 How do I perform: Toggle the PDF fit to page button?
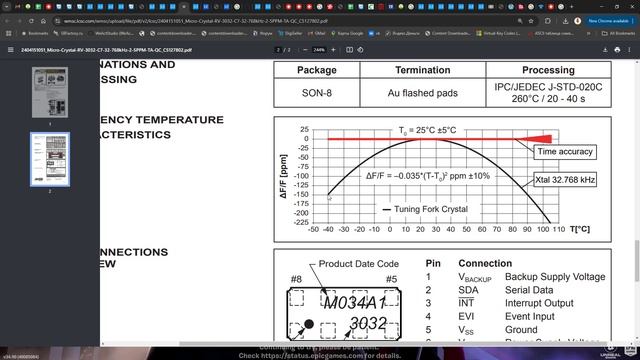[349, 50]
